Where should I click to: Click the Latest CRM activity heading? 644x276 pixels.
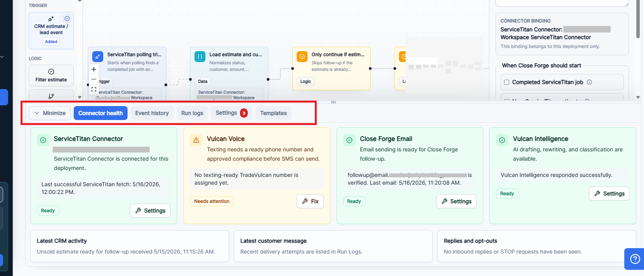click(62, 241)
